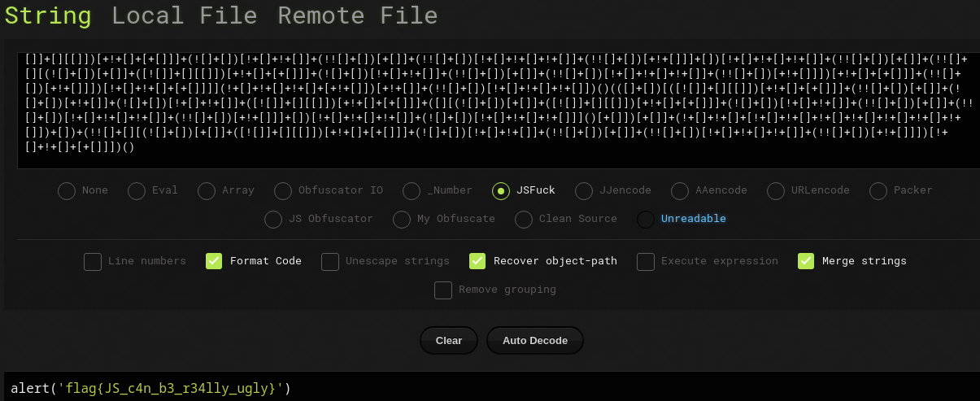The width and height of the screenshot is (980, 401).
Task: Switch to the Remote File tab
Action: [x=357, y=15]
